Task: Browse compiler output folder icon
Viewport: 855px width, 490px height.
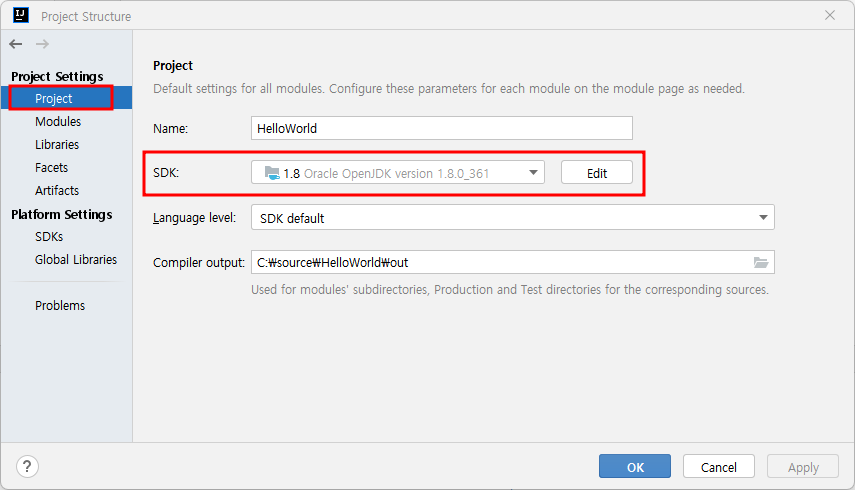Action: (x=761, y=263)
